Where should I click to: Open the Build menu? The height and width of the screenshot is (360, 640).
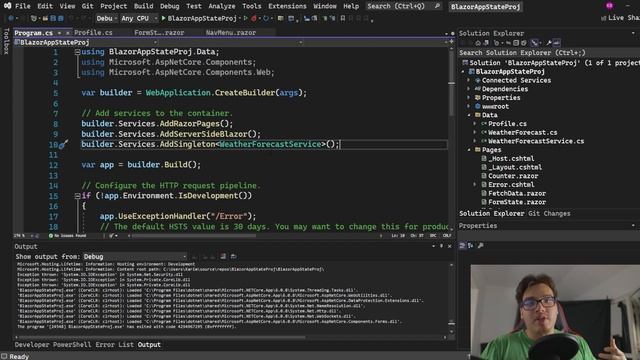144,6
